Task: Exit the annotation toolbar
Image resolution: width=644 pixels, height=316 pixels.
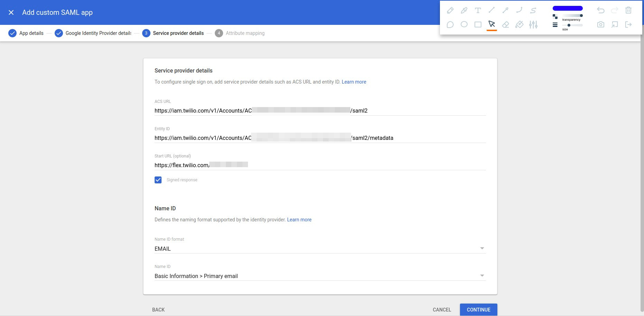Action: point(628,25)
